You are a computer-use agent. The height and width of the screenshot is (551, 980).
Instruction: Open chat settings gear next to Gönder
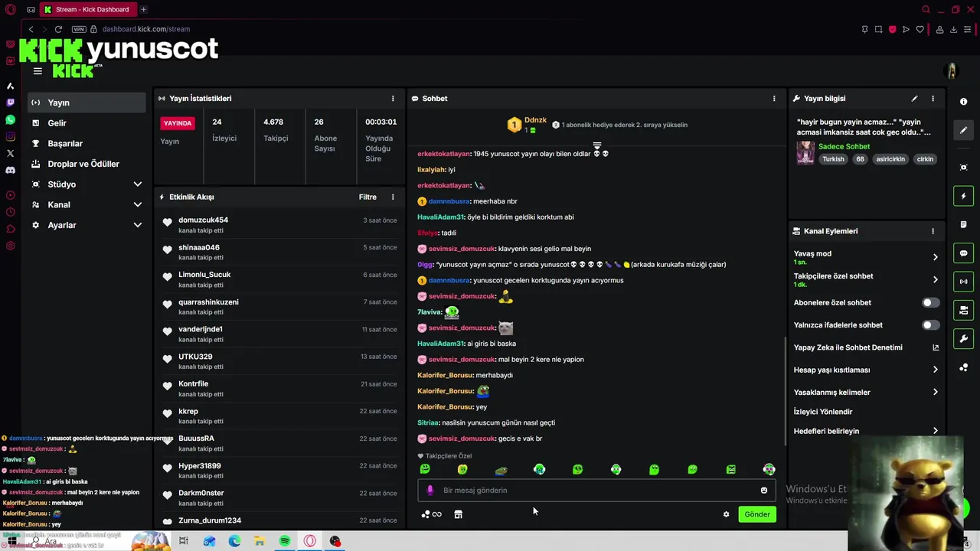point(726,514)
